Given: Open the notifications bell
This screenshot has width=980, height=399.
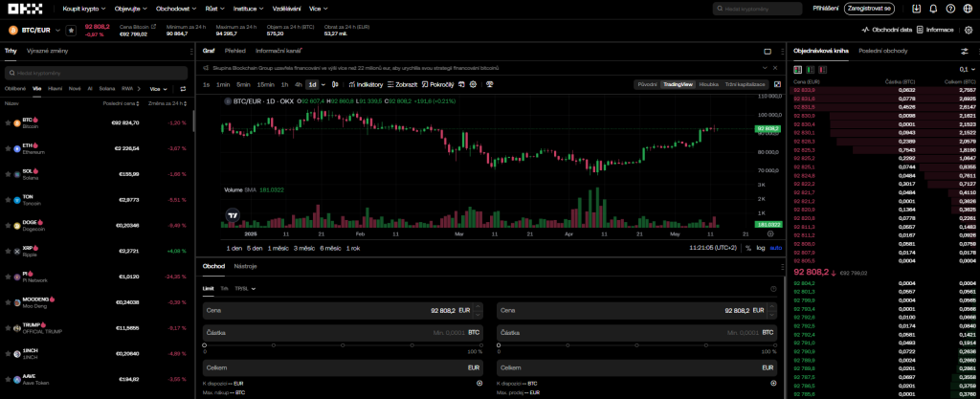Looking at the screenshot, I should (933, 9).
